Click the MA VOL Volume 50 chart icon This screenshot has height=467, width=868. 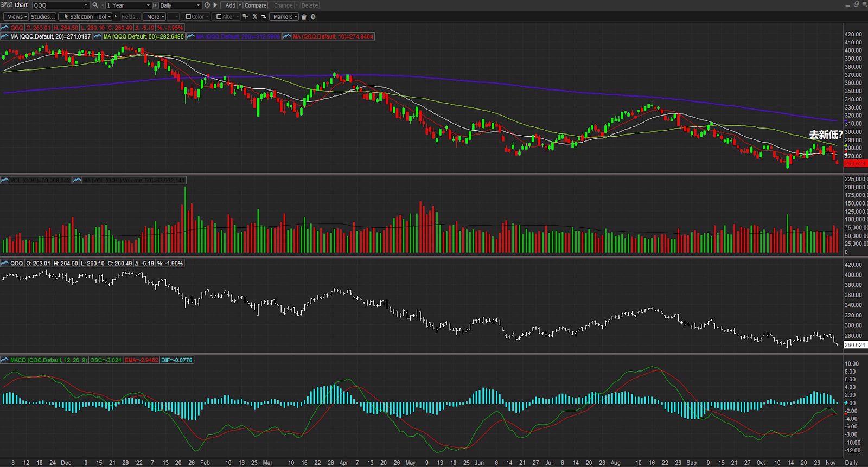(x=77, y=180)
